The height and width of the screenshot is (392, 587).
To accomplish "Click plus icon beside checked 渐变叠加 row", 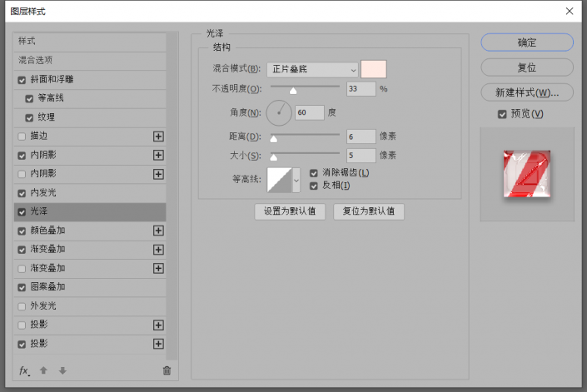I will 158,250.
